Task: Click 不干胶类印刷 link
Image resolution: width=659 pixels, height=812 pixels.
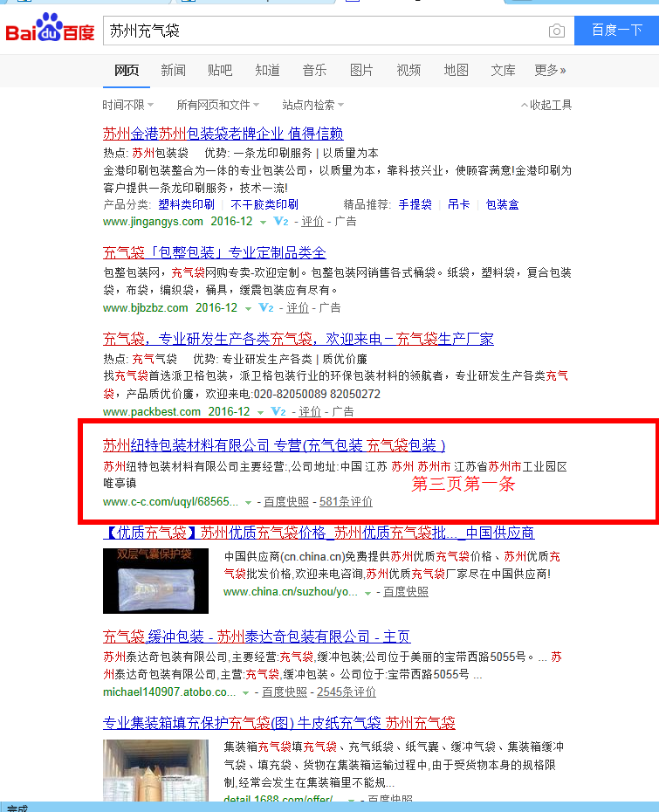Action: coord(264,204)
